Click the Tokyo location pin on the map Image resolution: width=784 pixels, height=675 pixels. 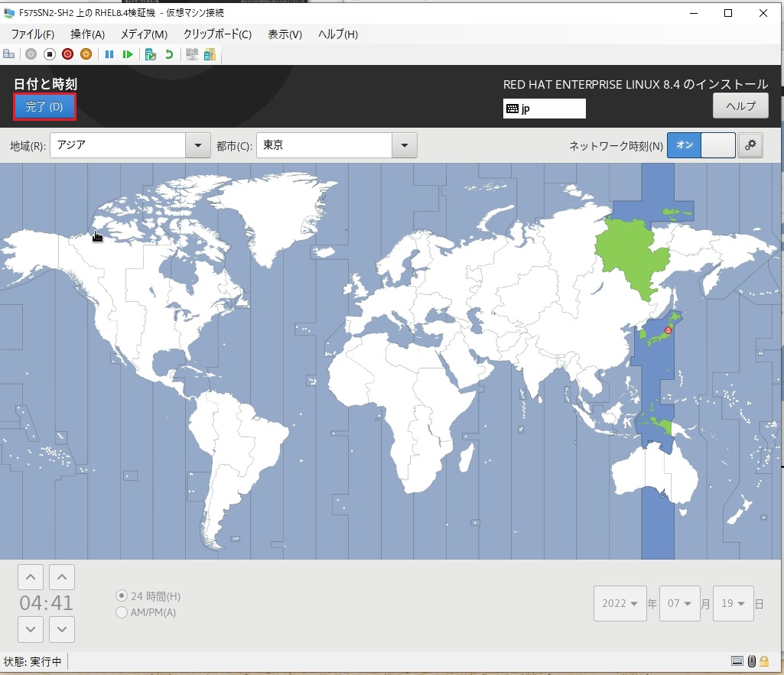pyautogui.click(x=668, y=330)
